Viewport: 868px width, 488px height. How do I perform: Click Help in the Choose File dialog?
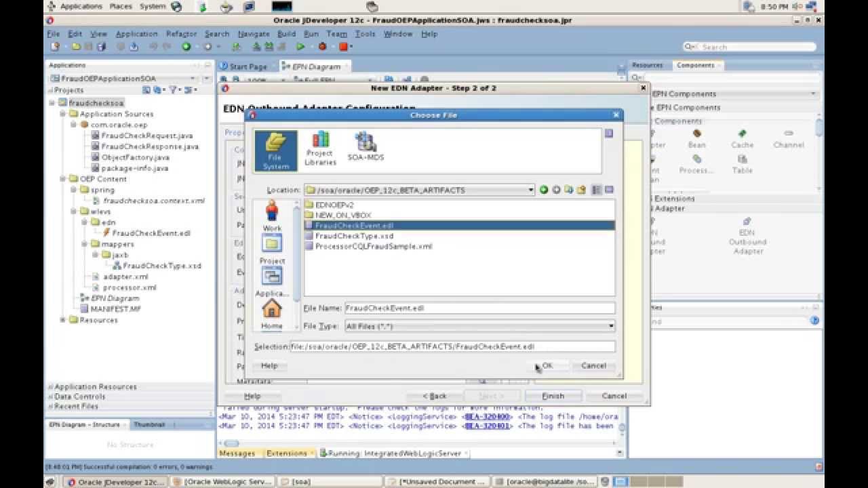(269, 366)
